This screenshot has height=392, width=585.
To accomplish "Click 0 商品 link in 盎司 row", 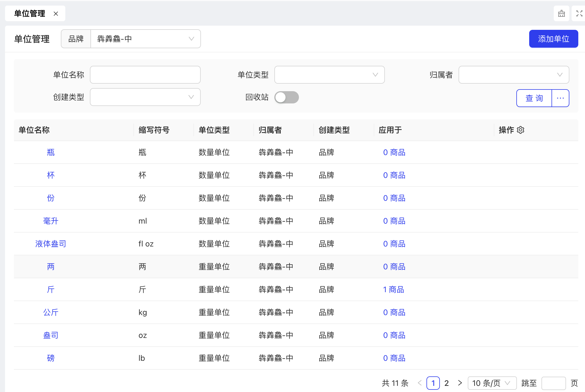I will (394, 335).
